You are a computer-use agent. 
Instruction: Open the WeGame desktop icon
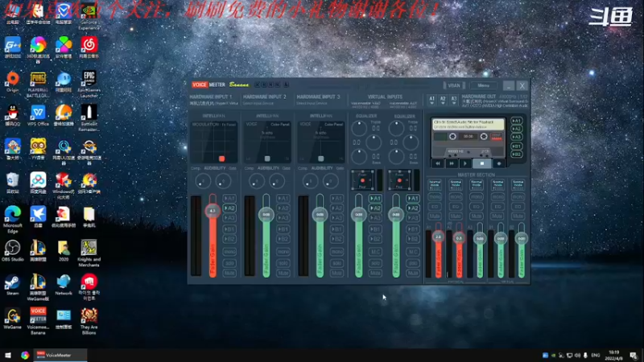tap(13, 319)
